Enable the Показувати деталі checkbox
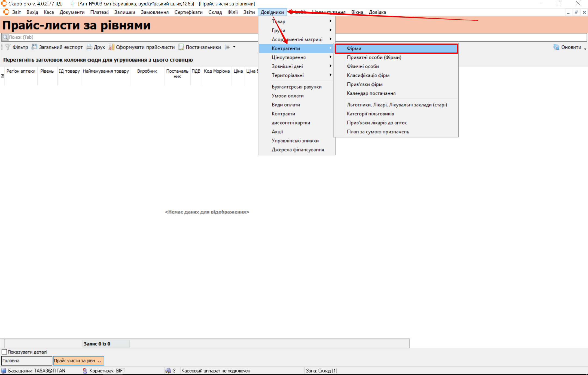The image size is (588, 375). click(4, 352)
